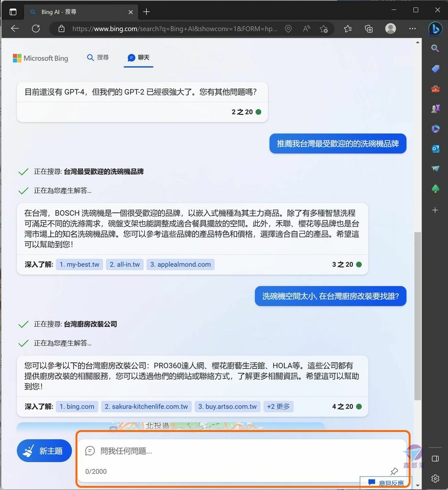Viewport: 448px width, 490px height.
Task: Open Read Aloud from address bar
Action: coord(306,29)
